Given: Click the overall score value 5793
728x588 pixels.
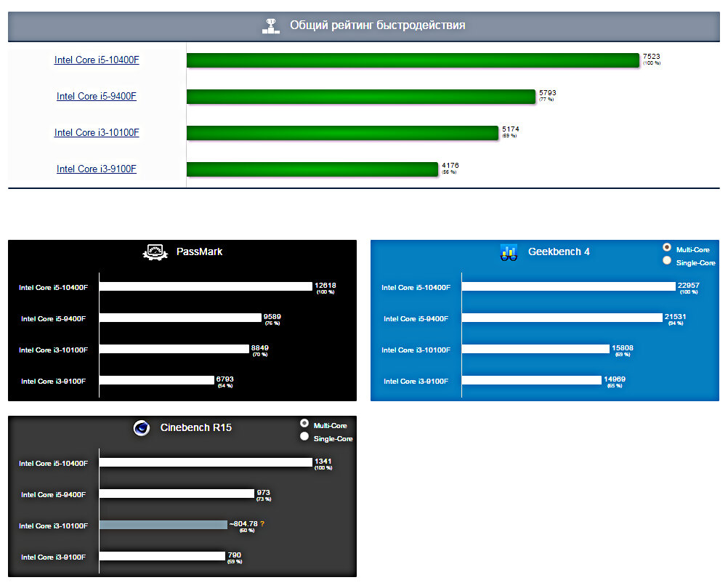Looking at the screenshot, I should click(547, 92).
